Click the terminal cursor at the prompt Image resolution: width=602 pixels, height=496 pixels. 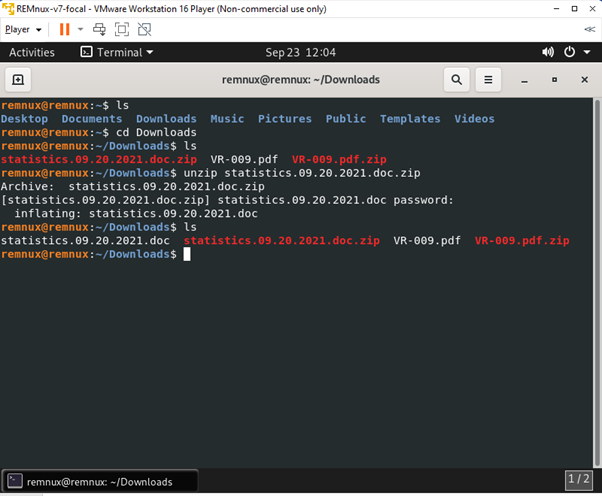click(187, 254)
